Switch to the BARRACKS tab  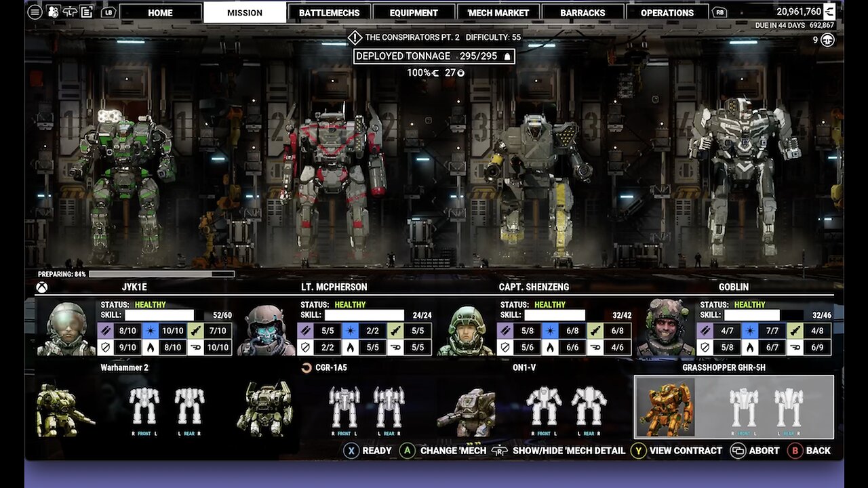(x=583, y=13)
